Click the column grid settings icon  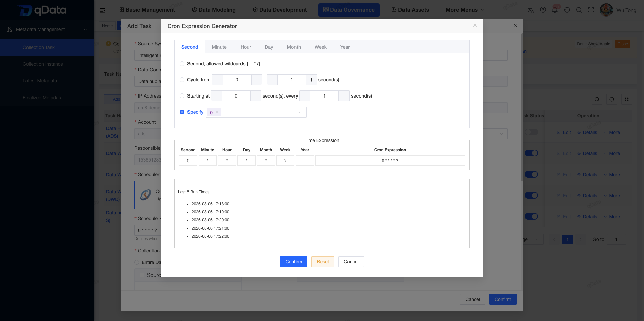click(627, 99)
